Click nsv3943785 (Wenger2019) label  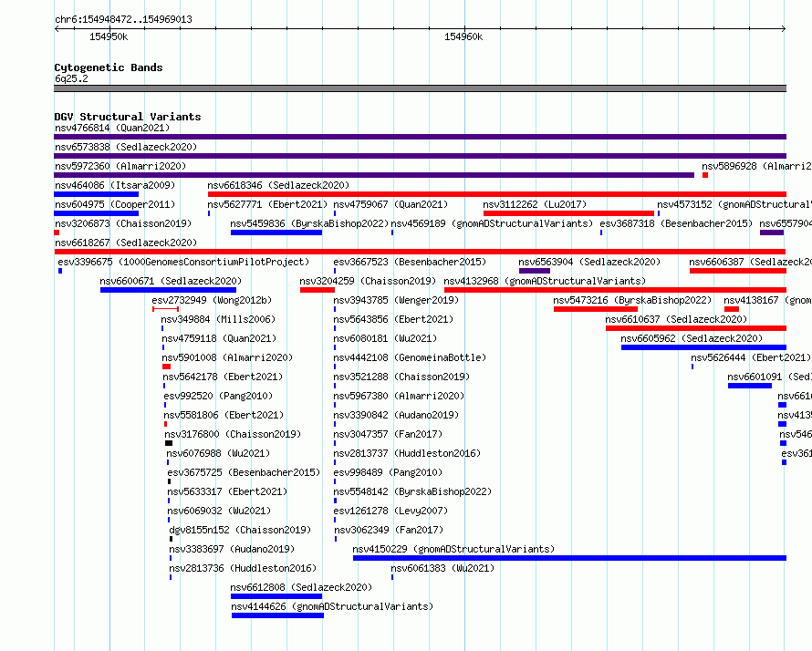pos(396,300)
